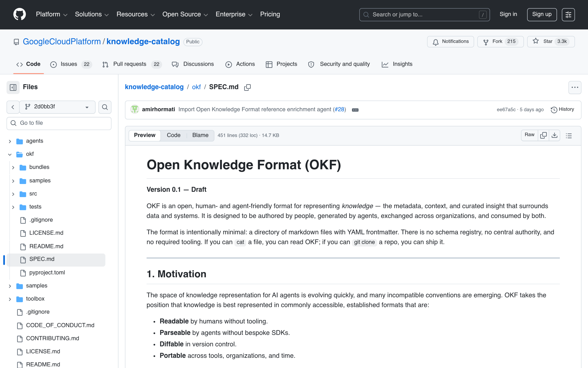Open pull request #28 link
This screenshot has height=368, width=588.
pos(339,109)
